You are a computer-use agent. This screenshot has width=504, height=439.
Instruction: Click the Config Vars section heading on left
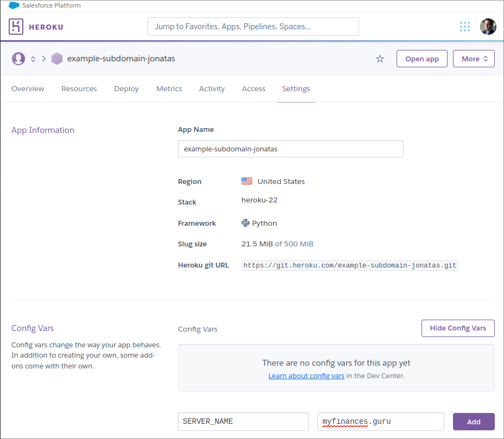tap(33, 328)
